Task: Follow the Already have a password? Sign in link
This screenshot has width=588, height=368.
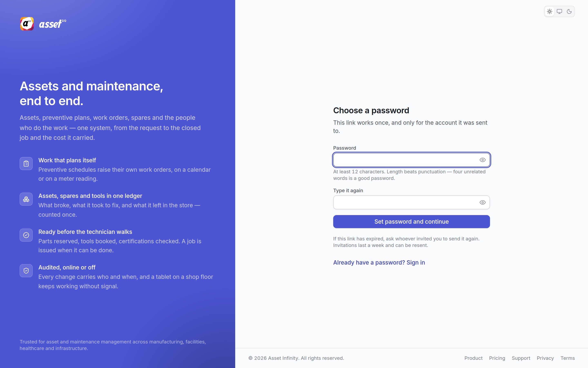Action: click(x=379, y=263)
